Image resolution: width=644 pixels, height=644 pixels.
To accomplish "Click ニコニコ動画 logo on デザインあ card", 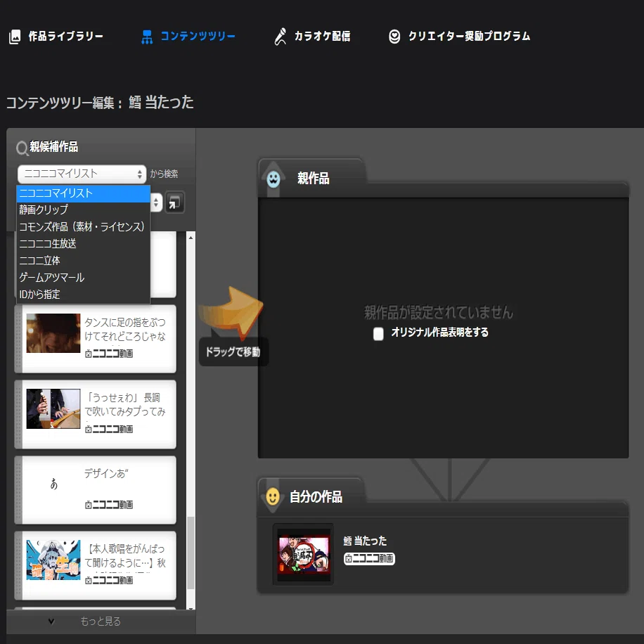I will point(109,504).
